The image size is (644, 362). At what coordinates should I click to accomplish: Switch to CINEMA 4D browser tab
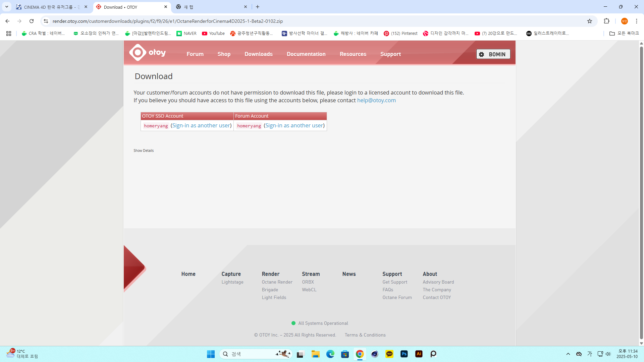(x=52, y=7)
